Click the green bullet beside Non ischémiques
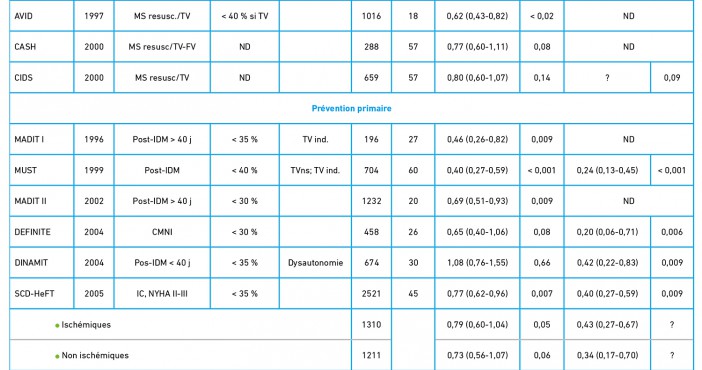This screenshot has width=702, height=370. point(57,357)
